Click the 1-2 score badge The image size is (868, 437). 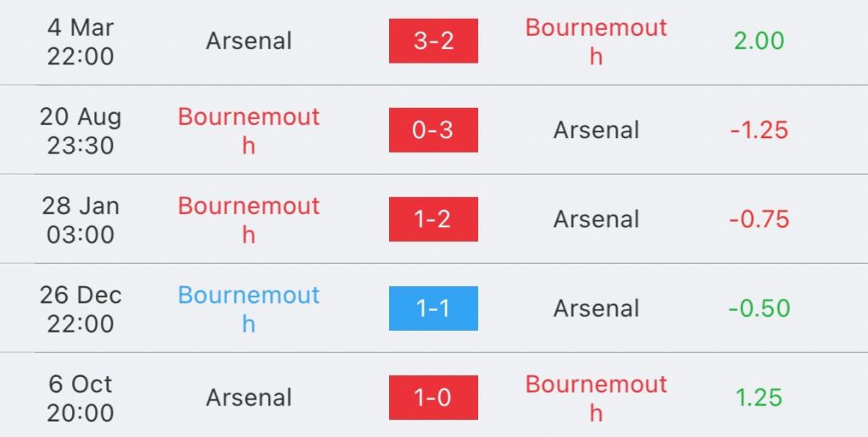coord(433,219)
